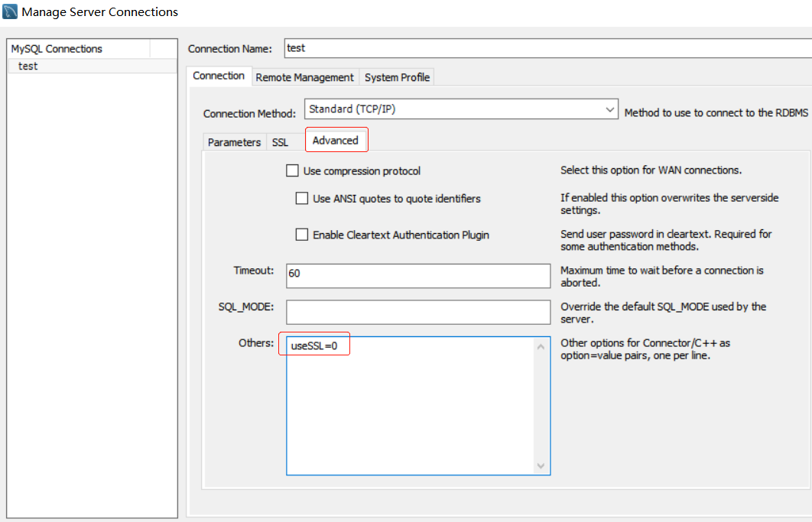
Task: Switch to the Connection tab
Action: pos(219,76)
